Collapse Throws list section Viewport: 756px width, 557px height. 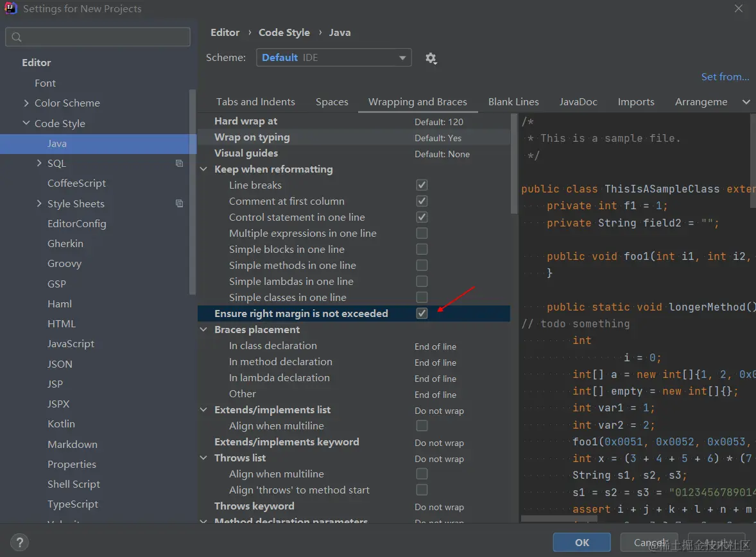(204, 458)
